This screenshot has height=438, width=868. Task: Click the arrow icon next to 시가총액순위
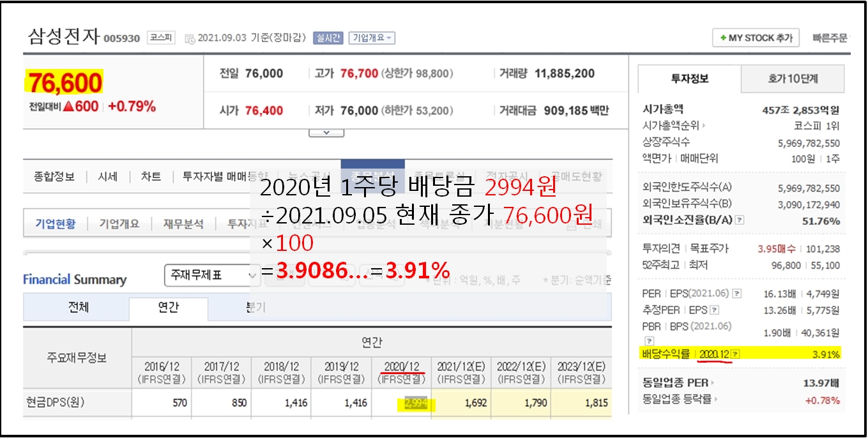click(704, 126)
